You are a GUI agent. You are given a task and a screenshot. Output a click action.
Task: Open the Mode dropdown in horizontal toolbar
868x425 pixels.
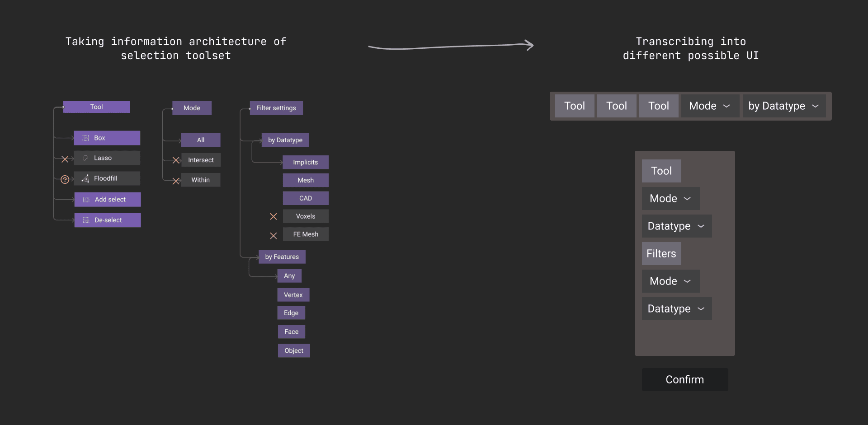(710, 106)
